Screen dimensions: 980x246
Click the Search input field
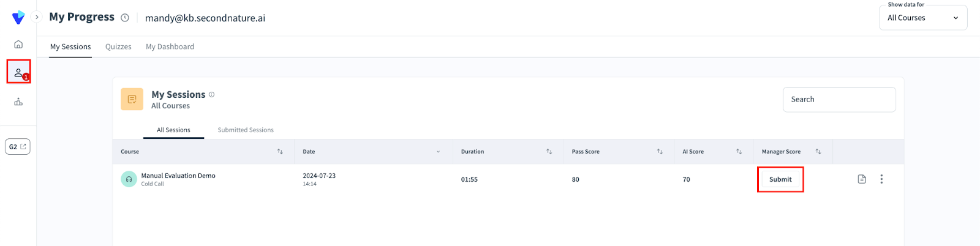click(x=839, y=99)
